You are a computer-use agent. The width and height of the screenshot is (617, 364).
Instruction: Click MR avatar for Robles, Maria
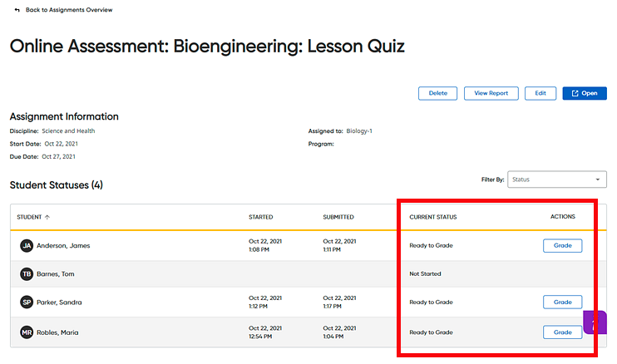coord(27,332)
